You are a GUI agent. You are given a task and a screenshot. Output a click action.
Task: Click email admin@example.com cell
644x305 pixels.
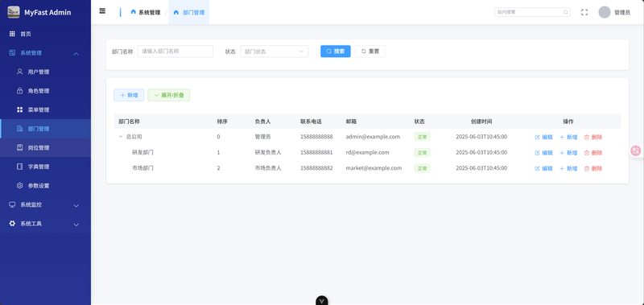pyautogui.click(x=373, y=137)
